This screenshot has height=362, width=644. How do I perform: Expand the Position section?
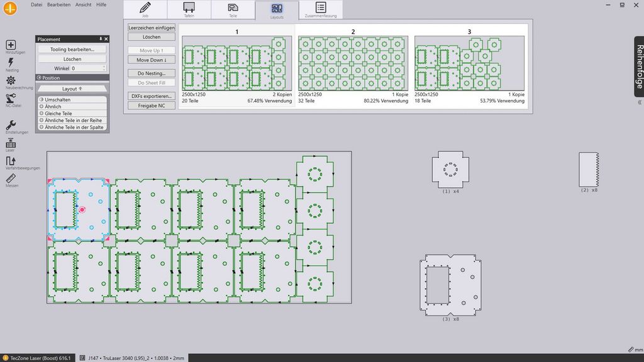71,78
